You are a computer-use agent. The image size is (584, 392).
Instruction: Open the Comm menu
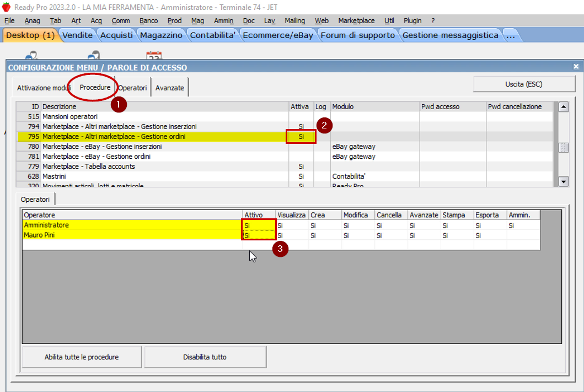pos(121,21)
